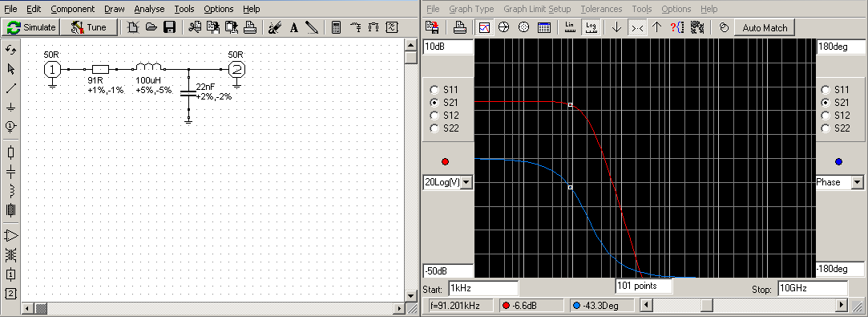Click the 180deg upper phase field
Viewport: 868px width, 317px height.
(x=840, y=47)
